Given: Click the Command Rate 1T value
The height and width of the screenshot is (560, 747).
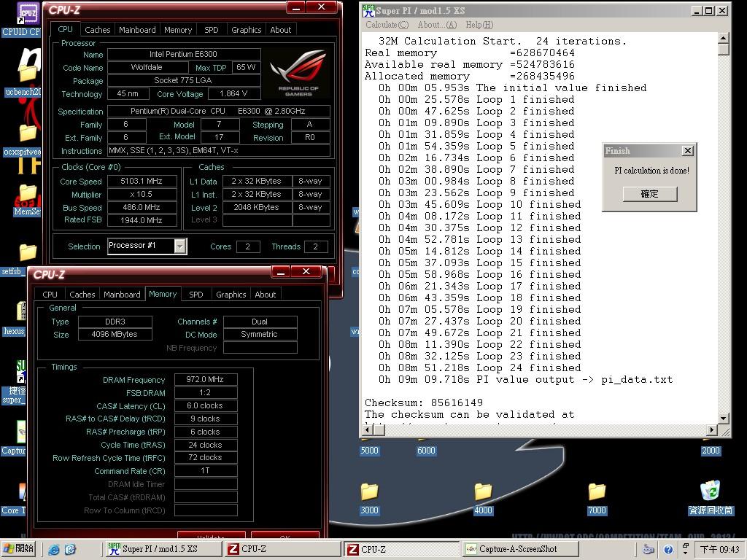Looking at the screenshot, I should (205, 470).
